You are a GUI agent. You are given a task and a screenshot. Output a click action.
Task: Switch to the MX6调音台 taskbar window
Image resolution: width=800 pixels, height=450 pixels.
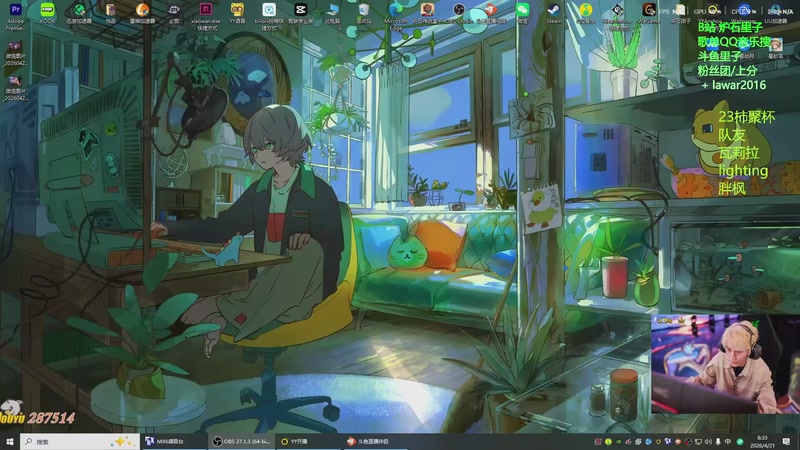tap(174, 441)
